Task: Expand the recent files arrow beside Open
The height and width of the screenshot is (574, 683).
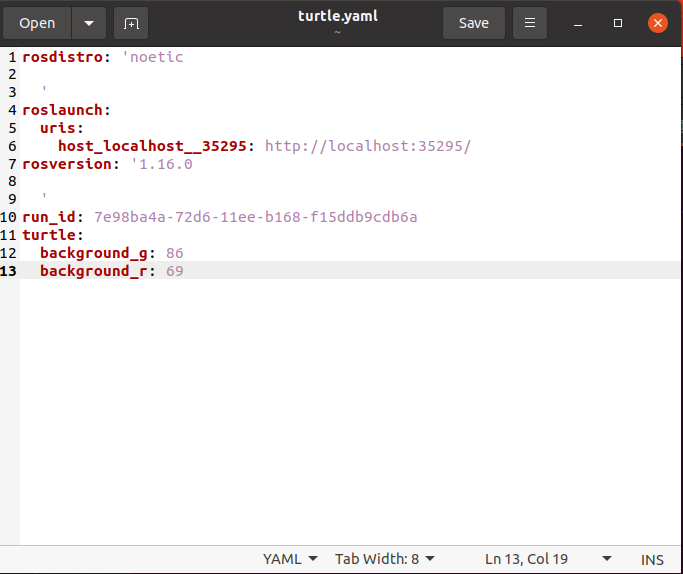Action: pyautogui.click(x=88, y=23)
